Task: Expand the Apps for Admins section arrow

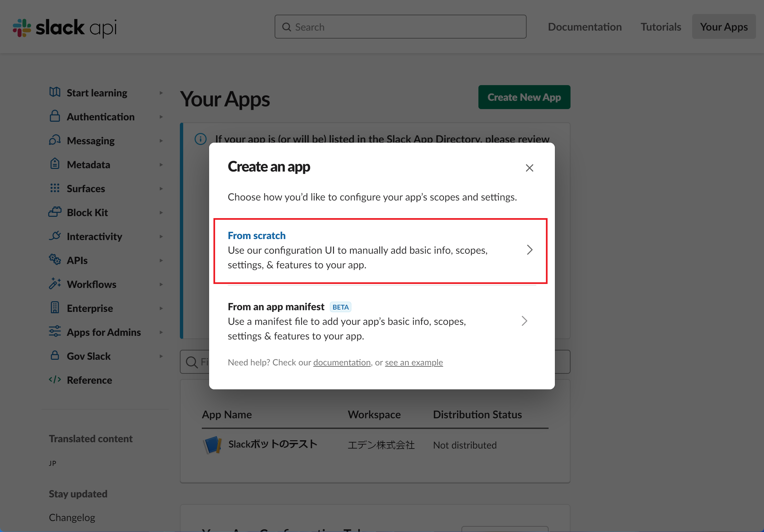Action: click(x=161, y=332)
